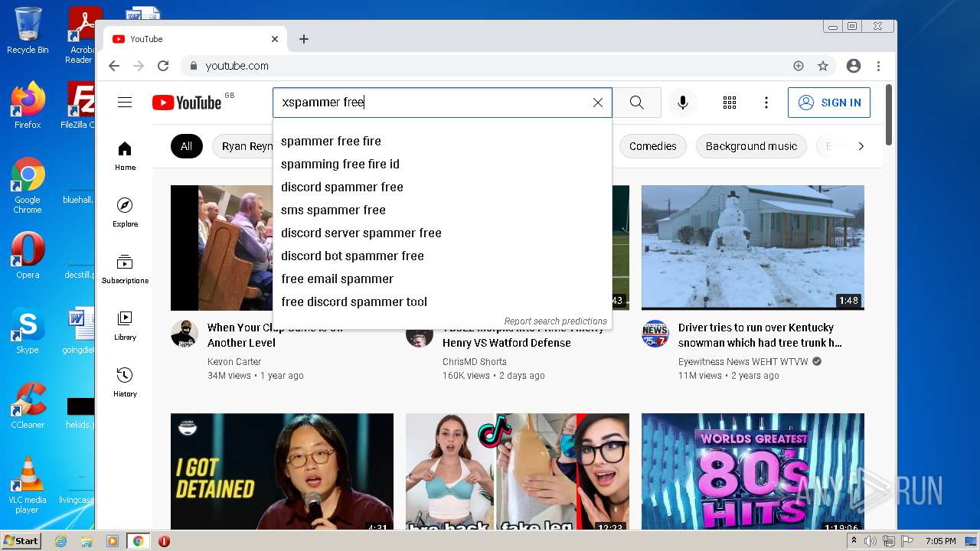Show hidden tray icons arrow

[x=854, y=541]
